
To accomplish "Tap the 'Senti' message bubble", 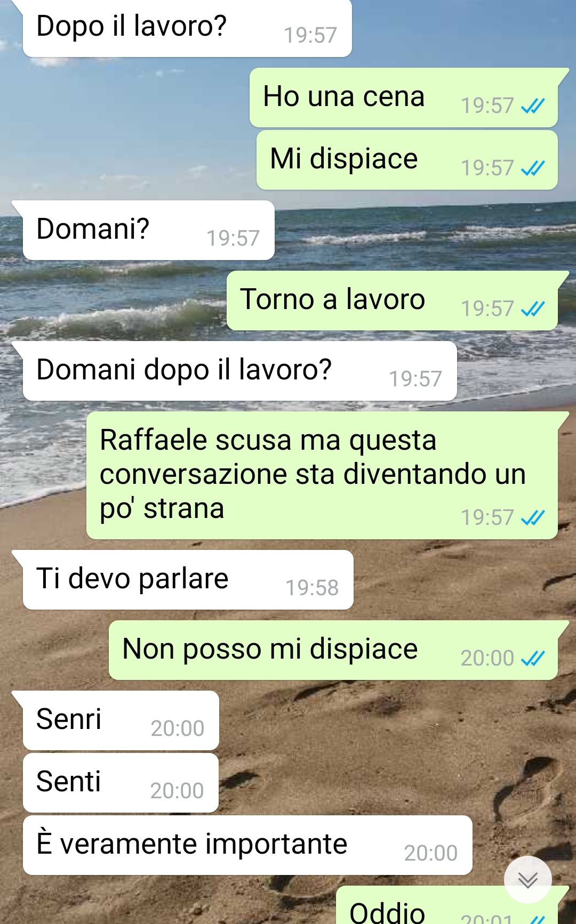I will tap(121, 783).
